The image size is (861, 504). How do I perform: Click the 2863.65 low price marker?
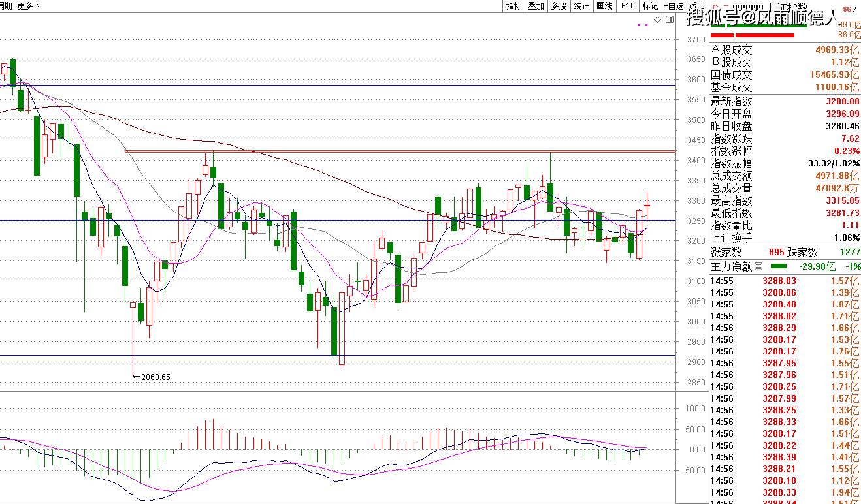[x=155, y=377]
